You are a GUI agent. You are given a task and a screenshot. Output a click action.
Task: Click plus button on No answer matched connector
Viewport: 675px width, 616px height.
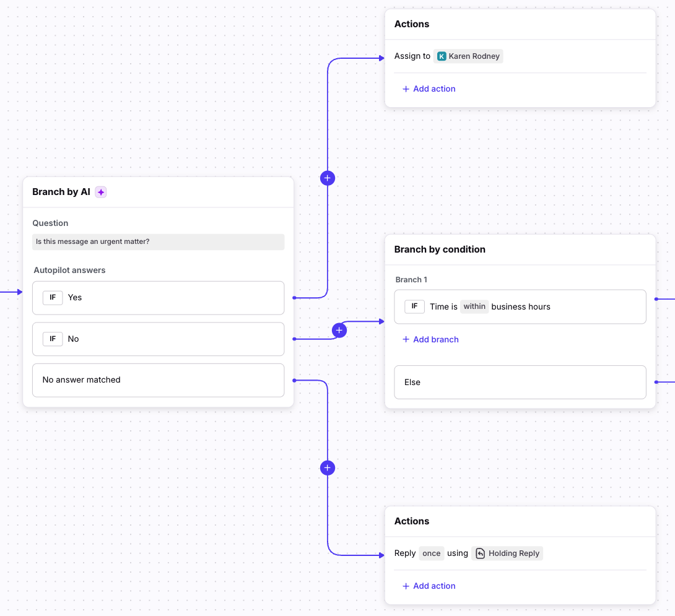328,468
